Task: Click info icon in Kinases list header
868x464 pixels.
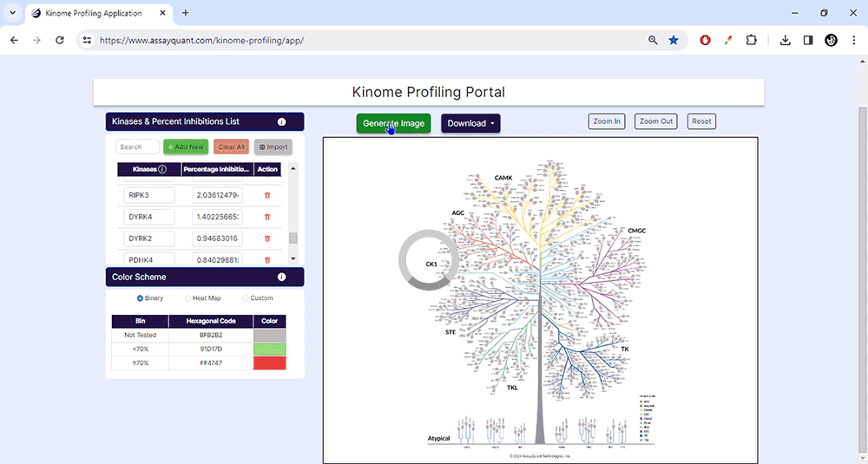Action: pos(281,122)
